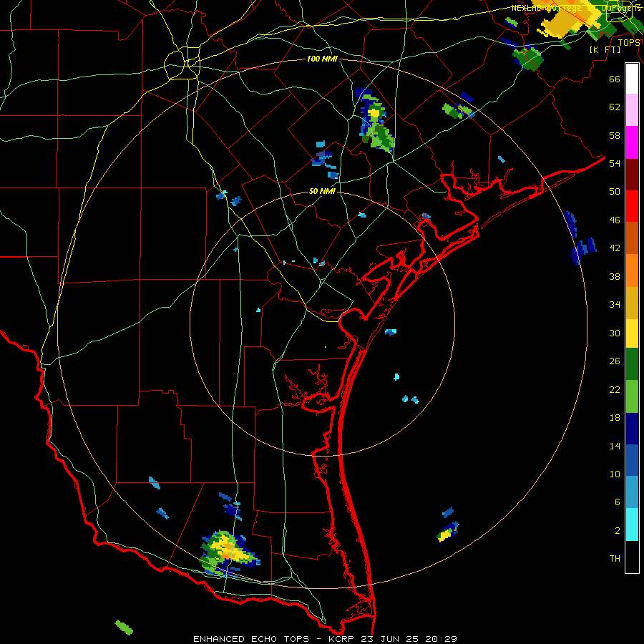Select the cyan legend band near the bottom

(x=632, y=525)
